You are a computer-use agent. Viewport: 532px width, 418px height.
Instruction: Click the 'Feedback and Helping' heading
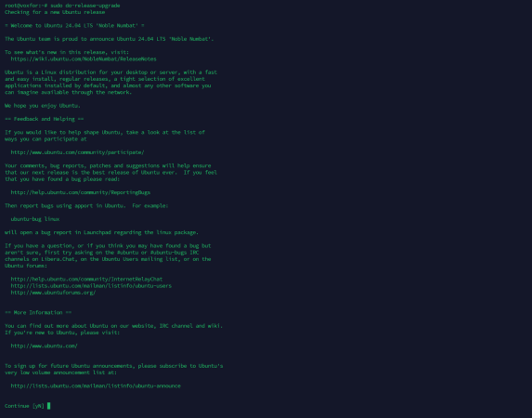45,119
